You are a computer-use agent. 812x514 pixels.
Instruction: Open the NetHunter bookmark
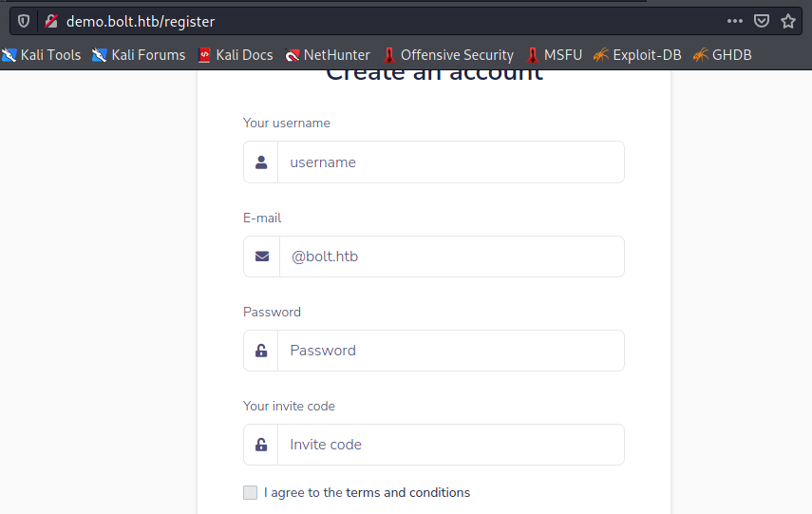pyautogui.click(x=328, y=55)
